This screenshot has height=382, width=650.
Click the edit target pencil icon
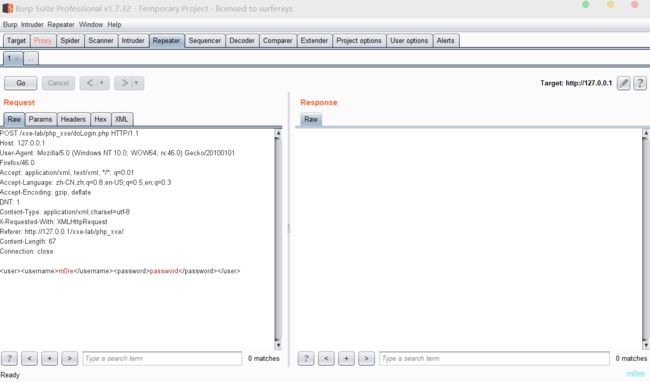(x=623, y=83)
